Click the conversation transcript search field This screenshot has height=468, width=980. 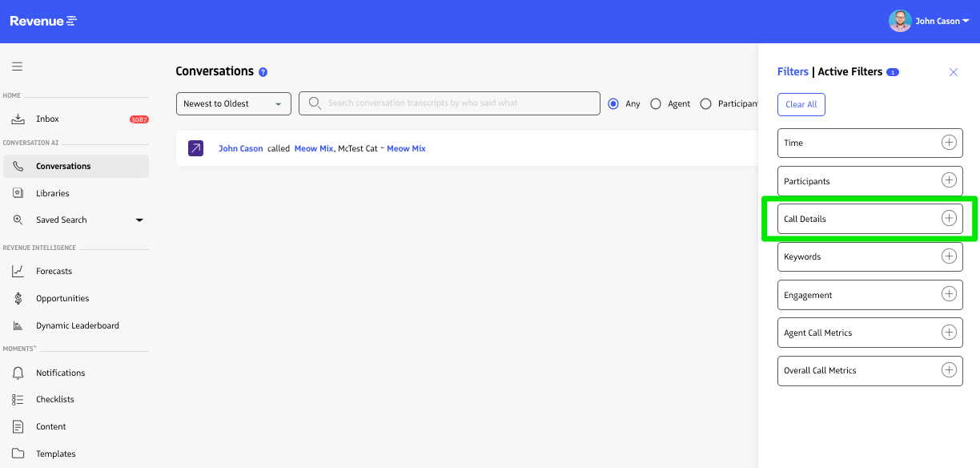coord(456,103)
